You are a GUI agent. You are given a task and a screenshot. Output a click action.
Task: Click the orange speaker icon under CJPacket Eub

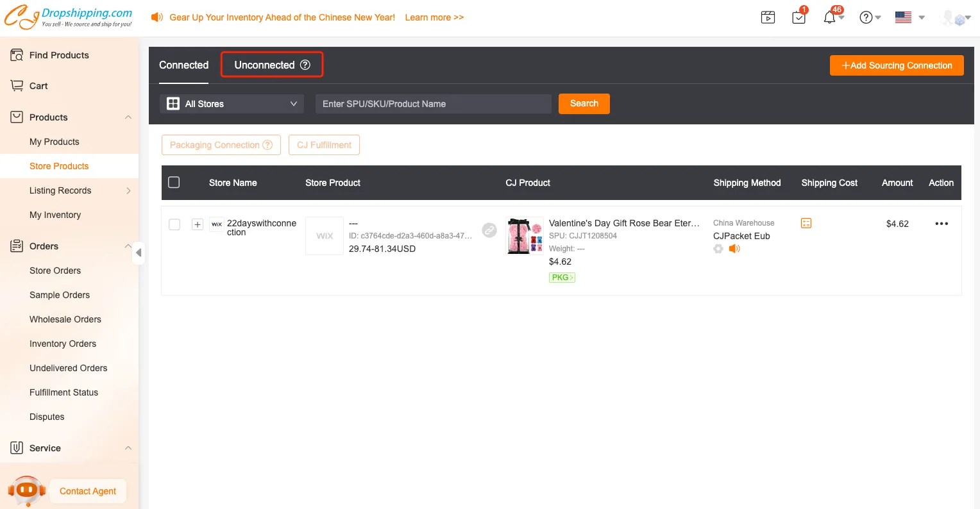[734, 249]
